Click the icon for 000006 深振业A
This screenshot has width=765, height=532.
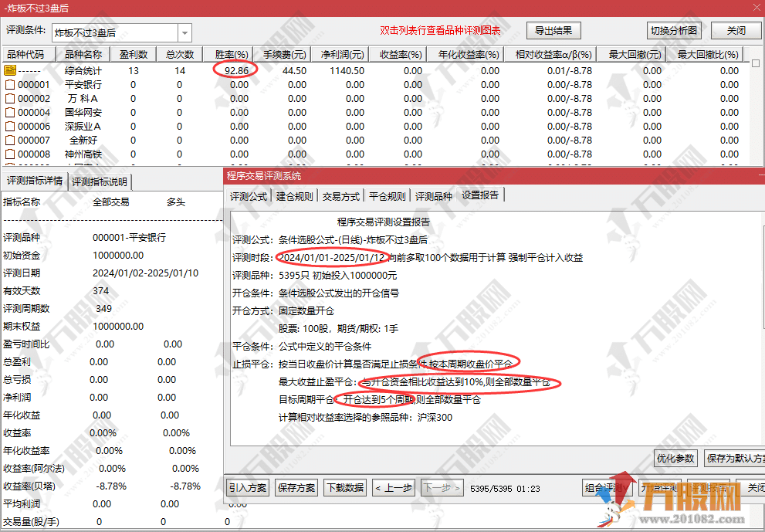coord(10,127)
